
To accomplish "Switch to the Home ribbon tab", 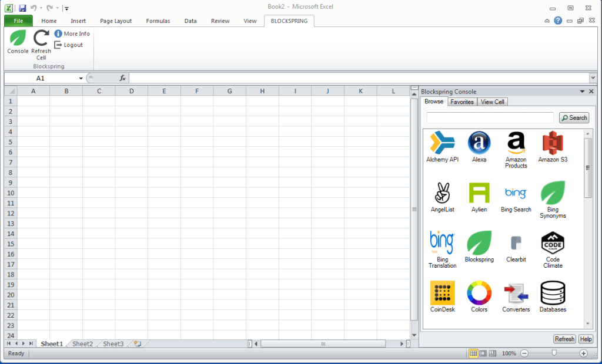I will pos(49,21).
